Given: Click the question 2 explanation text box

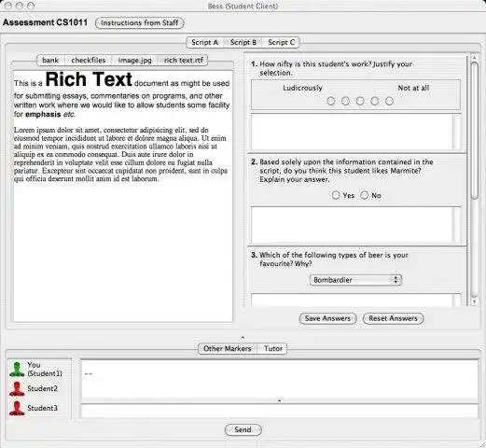Looking at the screenshot, I should (355, 225).
